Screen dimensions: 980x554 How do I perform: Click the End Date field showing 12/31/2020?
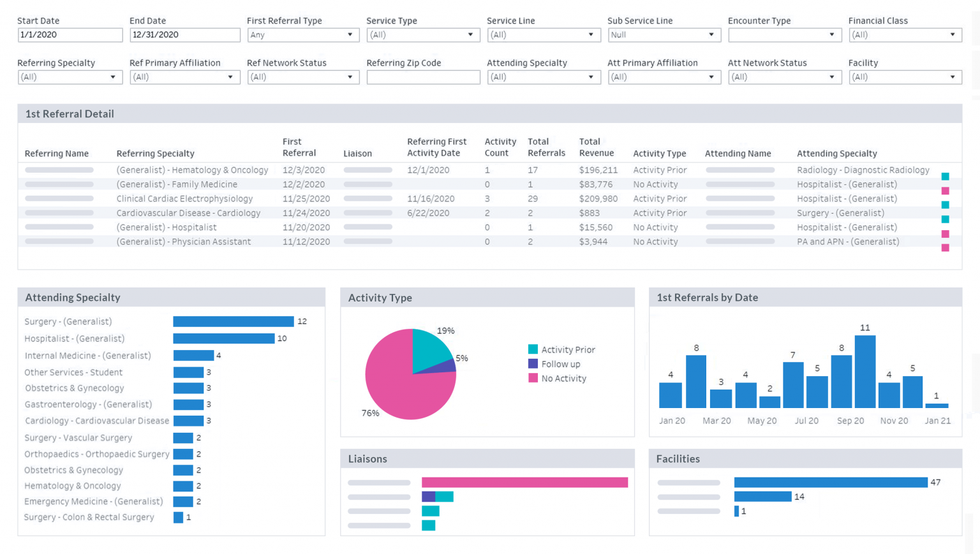184,35
